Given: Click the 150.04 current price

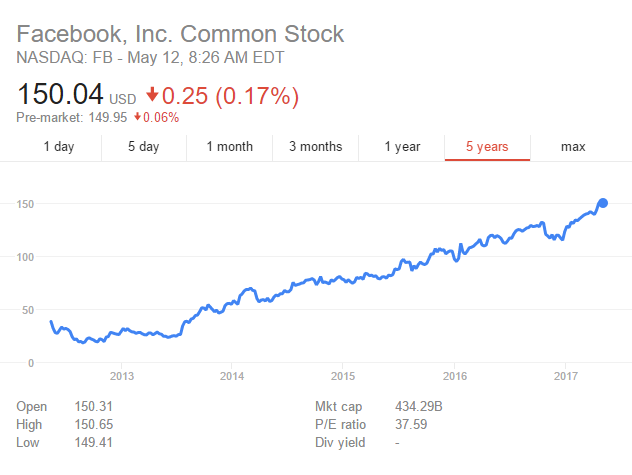Looking at the screenshot, I should pos(60,95).
